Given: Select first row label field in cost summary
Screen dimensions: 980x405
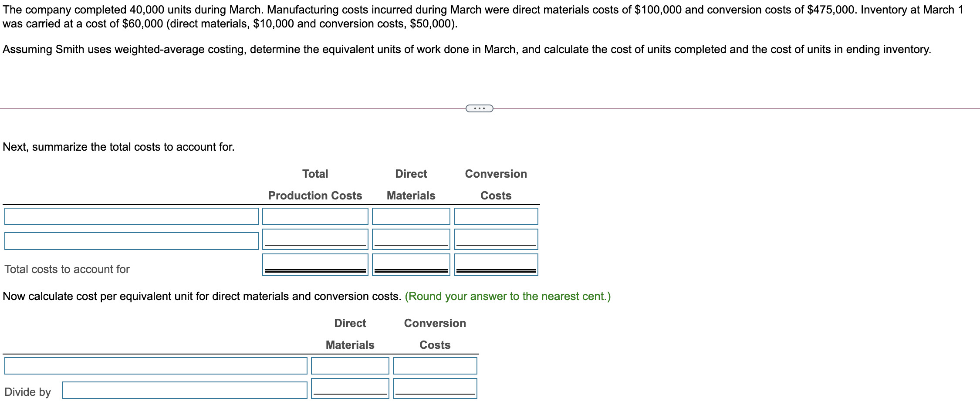Looking at the screenshot, I should tap(132, 216).
